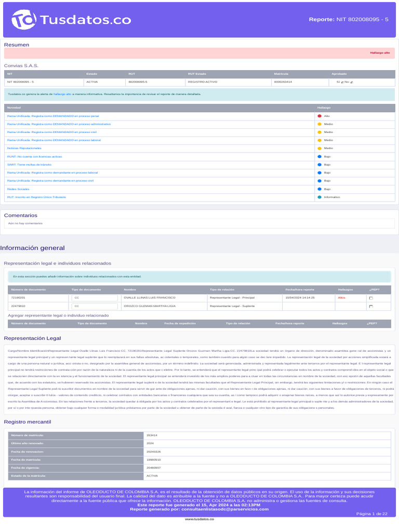
Task: Click 'Página 1 de 22' page indicator
Action: [x=372, y=514]
